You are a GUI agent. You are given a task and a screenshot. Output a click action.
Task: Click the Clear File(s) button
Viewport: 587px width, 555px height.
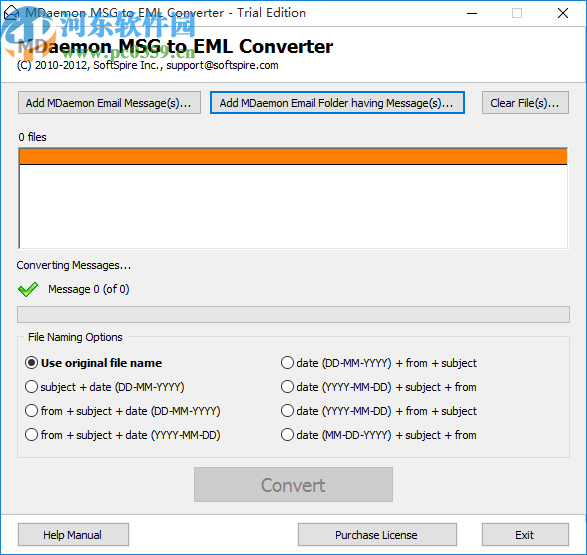click(x=525, y=103)
